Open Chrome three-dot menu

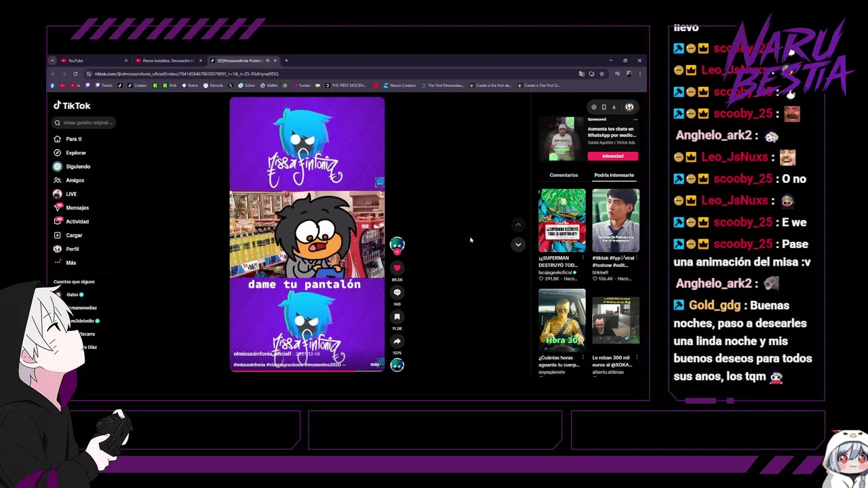[x=639, y=74]
